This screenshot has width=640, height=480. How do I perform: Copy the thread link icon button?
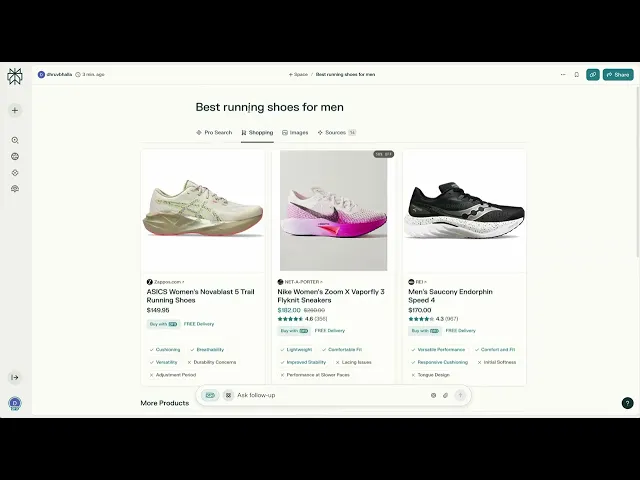[x=593, y=75]
